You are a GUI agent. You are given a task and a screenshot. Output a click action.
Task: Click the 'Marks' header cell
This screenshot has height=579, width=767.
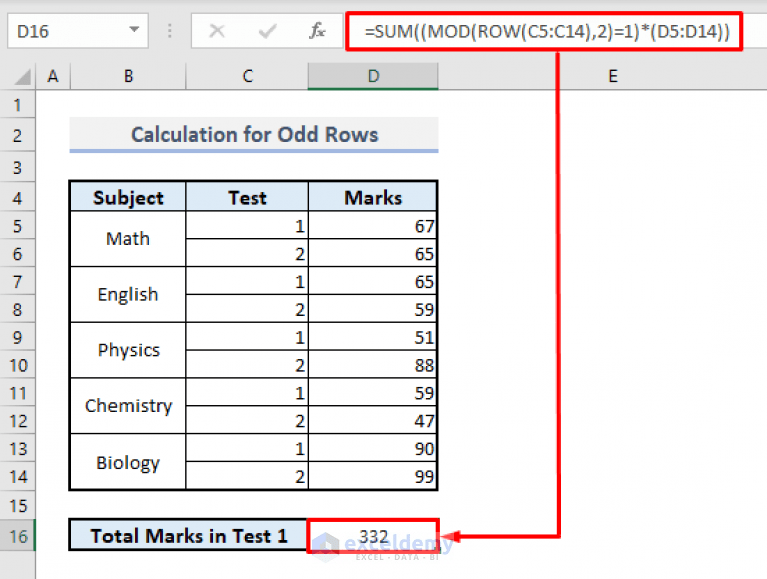click(x=373, y=198)
